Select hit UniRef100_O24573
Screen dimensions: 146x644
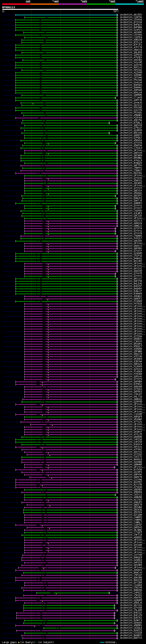pyautogui.click(x=131, y=30)
